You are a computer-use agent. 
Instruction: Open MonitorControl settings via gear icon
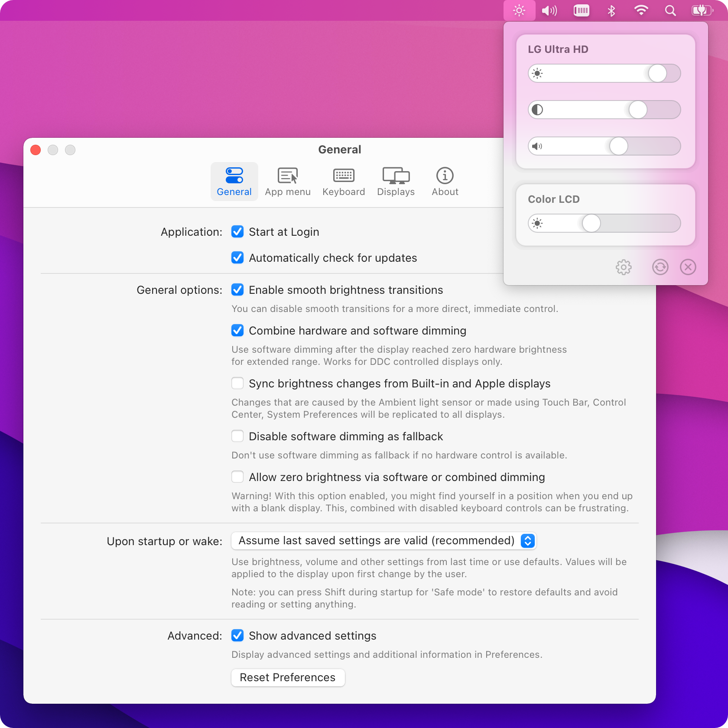(623, 267)
